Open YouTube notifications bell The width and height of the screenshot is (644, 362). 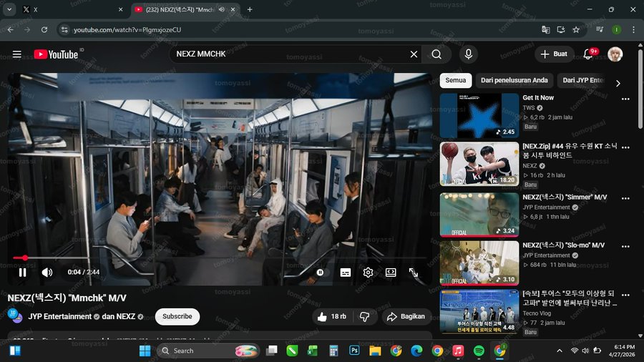click(x=589, y=54)
